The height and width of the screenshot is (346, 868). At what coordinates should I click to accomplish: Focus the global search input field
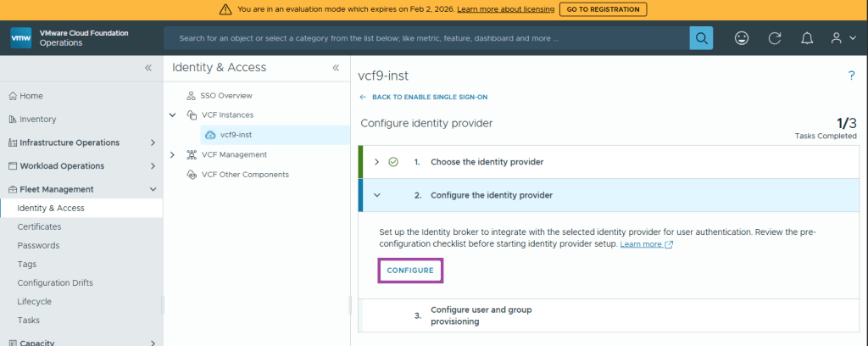[426, 38]
